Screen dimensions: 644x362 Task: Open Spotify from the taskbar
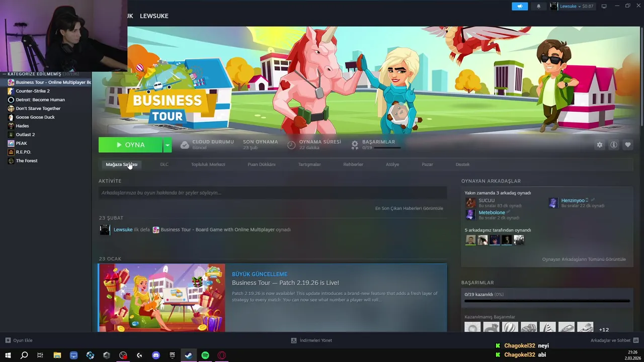tap(205, 355)
